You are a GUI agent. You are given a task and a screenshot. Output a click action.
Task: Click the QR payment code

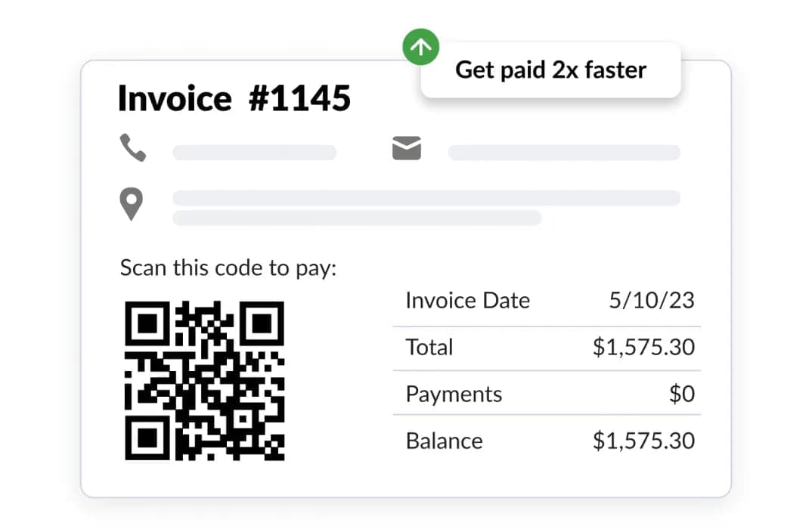pos(204,381)
